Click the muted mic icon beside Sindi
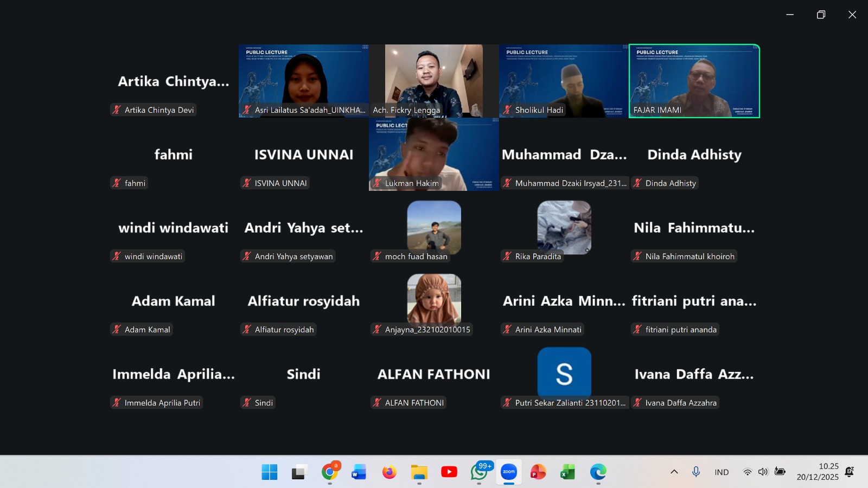868x488 pixels. 247,403
